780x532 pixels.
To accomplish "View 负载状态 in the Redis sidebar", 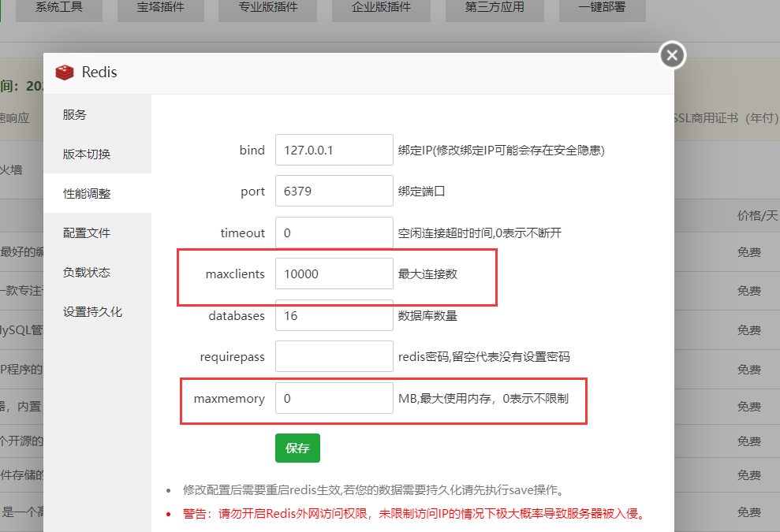I will [x=98, y=272].
